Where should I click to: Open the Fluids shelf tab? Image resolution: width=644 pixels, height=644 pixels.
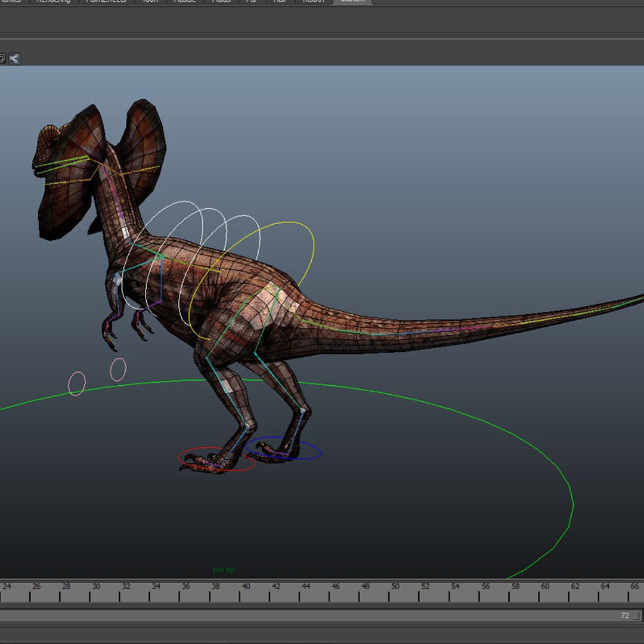221,2
